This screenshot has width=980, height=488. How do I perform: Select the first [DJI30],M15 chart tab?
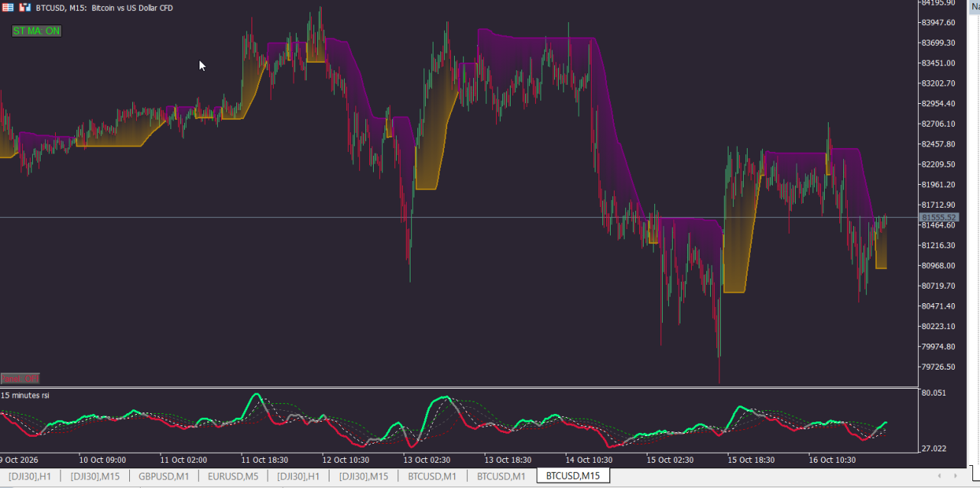tap(95, 477)
